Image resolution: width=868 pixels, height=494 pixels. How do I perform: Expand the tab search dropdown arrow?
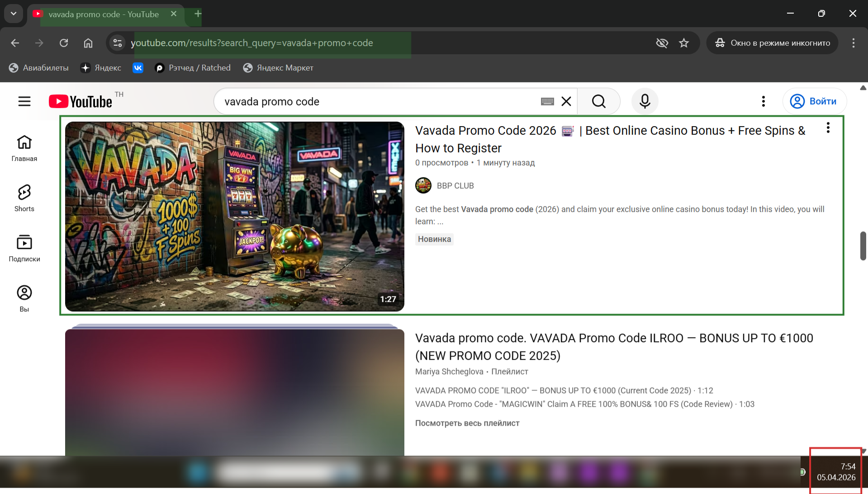(x=14, y=14)
